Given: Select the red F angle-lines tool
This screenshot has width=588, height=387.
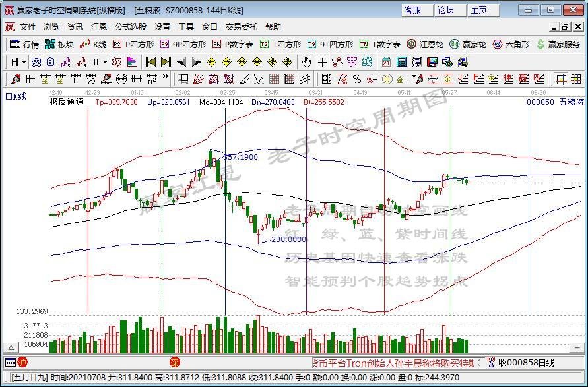Looking at the screenshot, I should click(478, 79).
